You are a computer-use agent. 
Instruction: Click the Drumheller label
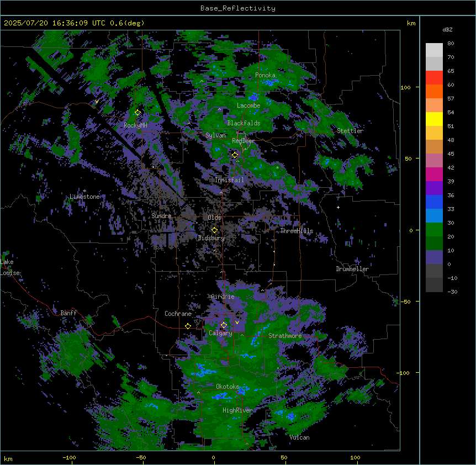tap(352, 269)
